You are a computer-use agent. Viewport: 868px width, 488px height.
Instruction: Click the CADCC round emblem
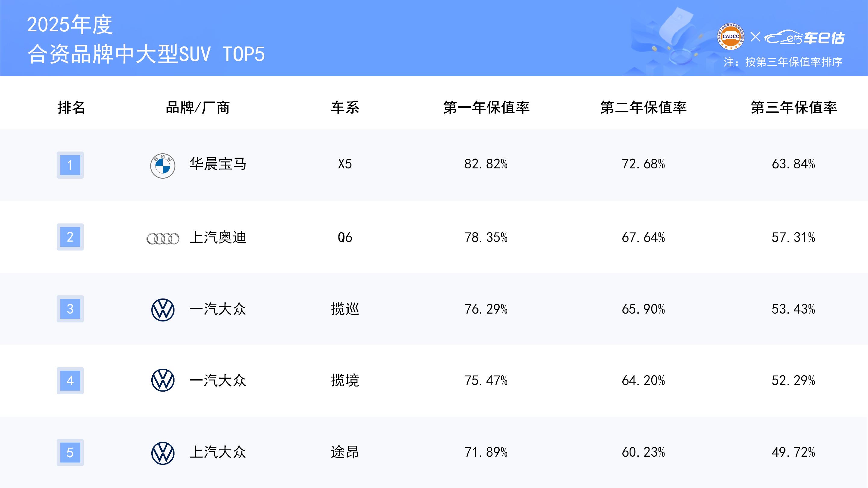[x=731, y=36]
